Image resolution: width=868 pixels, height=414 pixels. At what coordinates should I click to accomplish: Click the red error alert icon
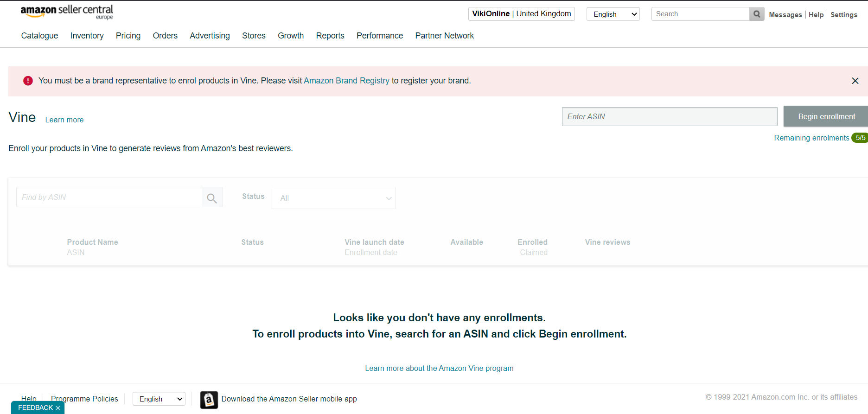(x=28, y=81)
